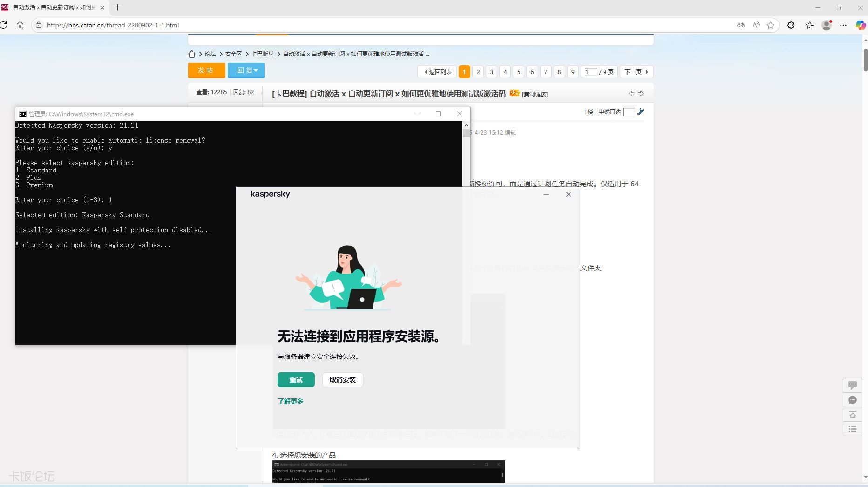
Task: Click the comment bubble icon in side toolbar
Action: [x=853, y=400]
